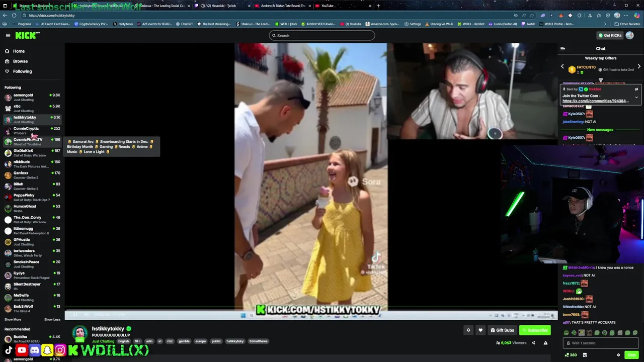Open Browse in the sidebar

point(20,61)
